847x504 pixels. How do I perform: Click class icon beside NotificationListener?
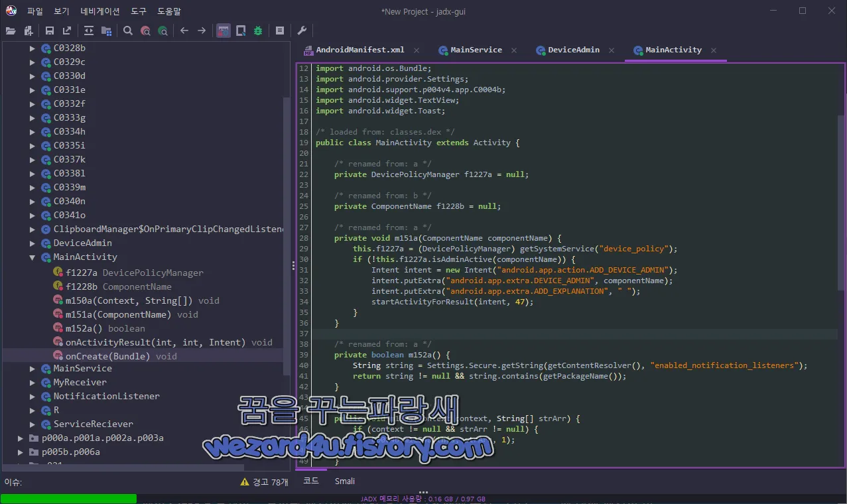46,396
